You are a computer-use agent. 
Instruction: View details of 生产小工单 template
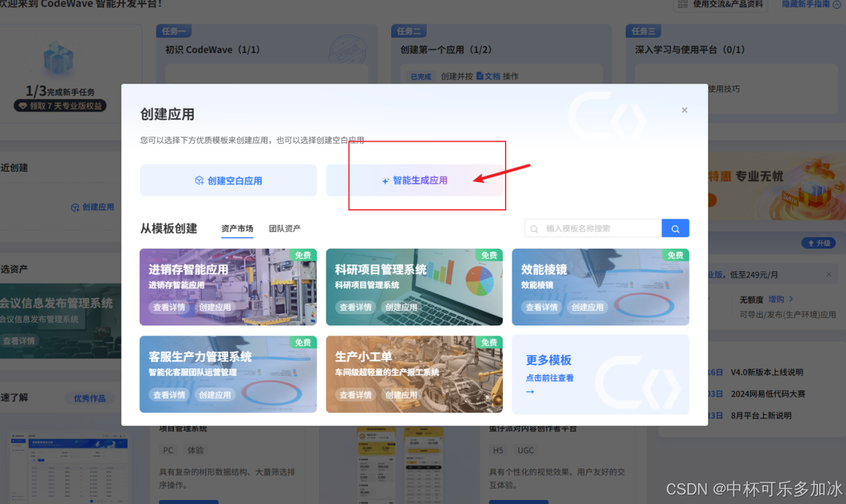(x=356, y=395)
